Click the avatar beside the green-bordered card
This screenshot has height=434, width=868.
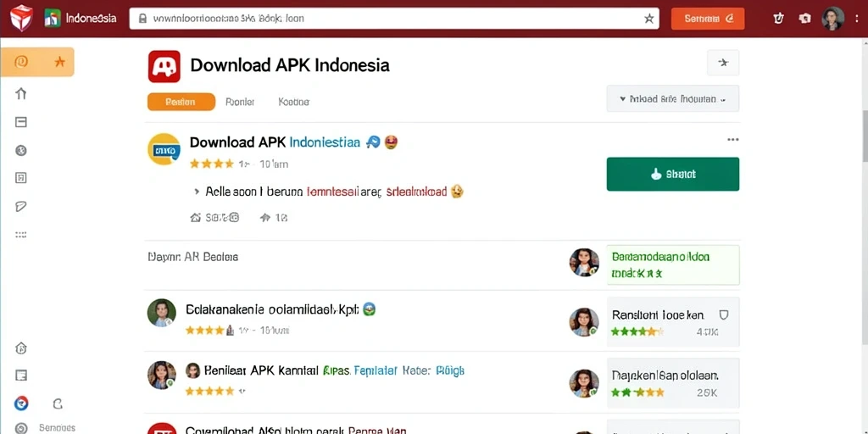click(584, 263)
